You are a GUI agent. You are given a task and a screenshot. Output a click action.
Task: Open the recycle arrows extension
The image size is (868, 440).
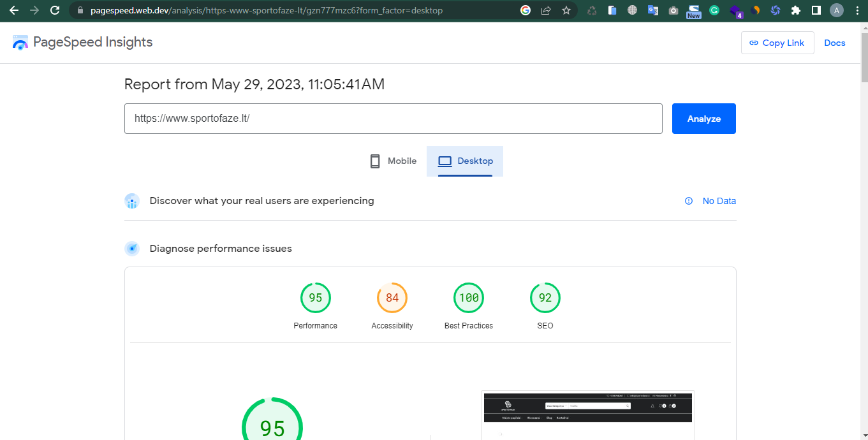coord(592,10)
